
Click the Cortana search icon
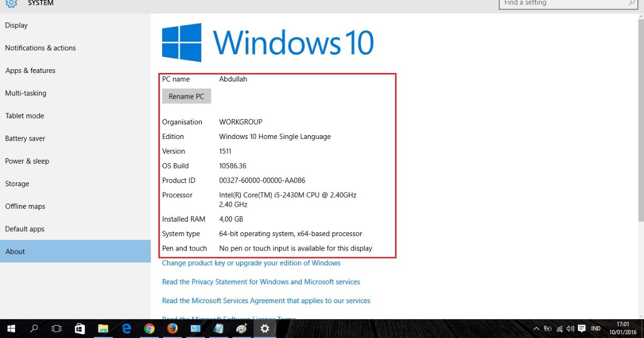point(33,329)
